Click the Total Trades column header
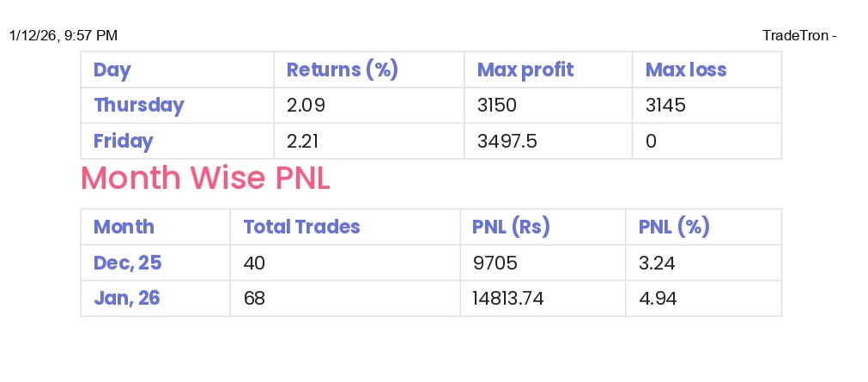The width and height of the screenshot is (868, 382). click(301, 227)
